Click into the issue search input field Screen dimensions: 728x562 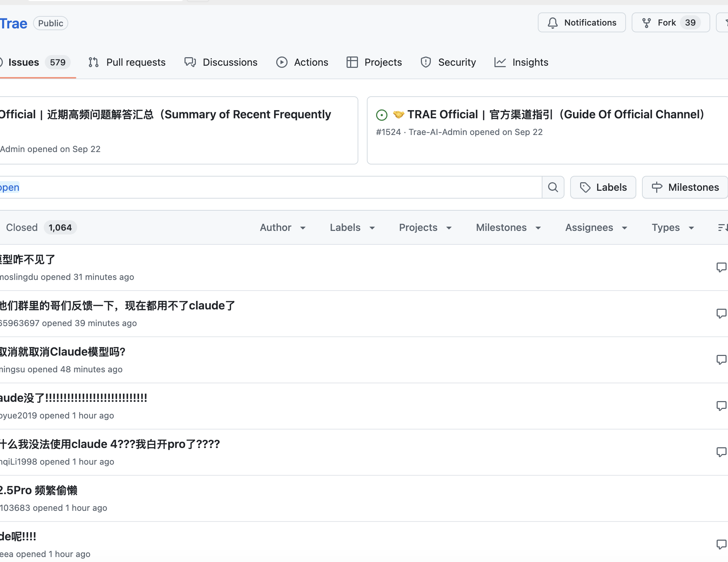coord(270,187)
